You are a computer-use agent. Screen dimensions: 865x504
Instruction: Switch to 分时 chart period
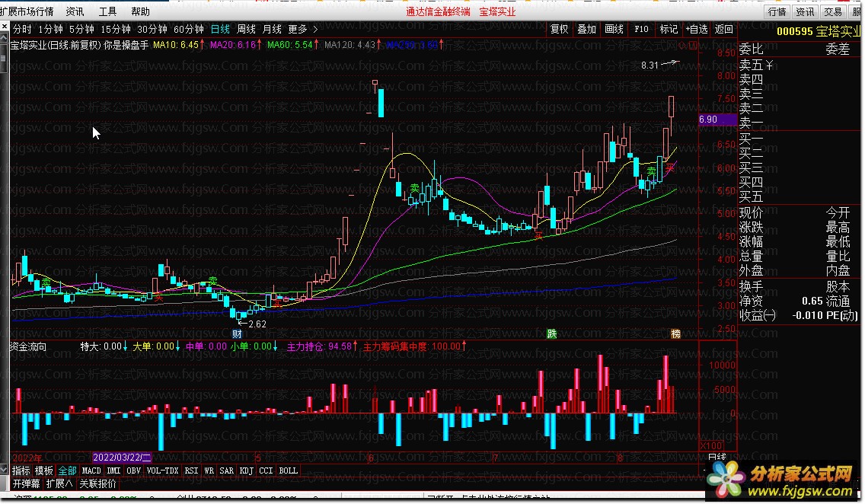(x=22, y=29)
